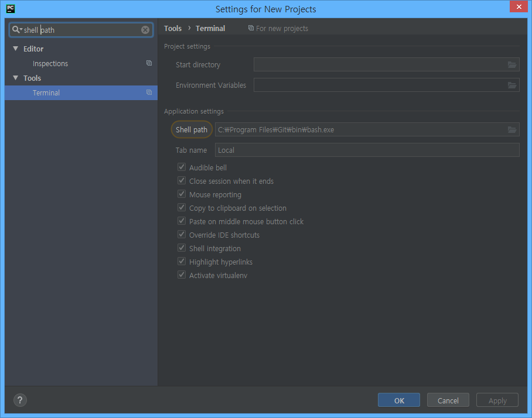Viewport: 532px width, 418px height.
Task: Browse for Start directory folder
Action: (512, 64)
